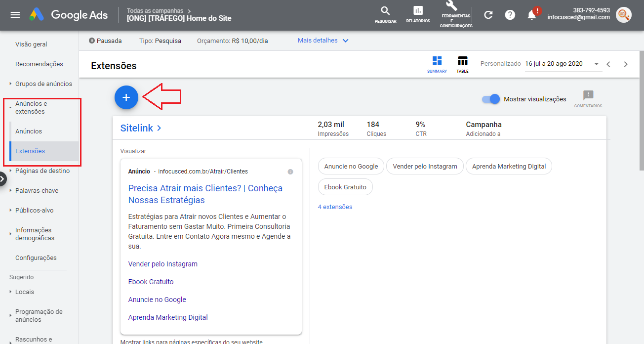Select the Vender pelo Instagram chip
644x344 pixels.
point(425,166)
